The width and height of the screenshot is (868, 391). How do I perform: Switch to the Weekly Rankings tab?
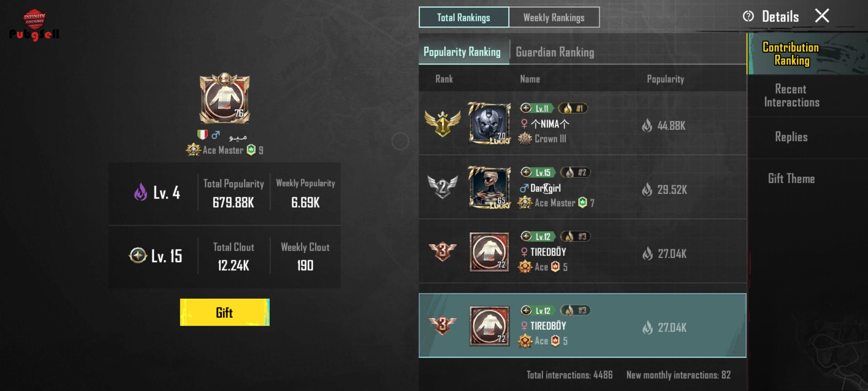554,17
